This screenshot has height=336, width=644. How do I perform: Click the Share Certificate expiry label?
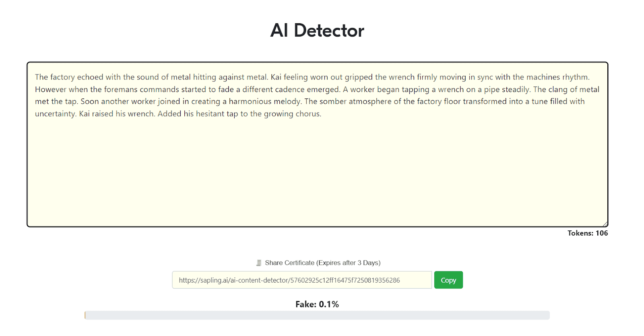[x=322, y=263]
